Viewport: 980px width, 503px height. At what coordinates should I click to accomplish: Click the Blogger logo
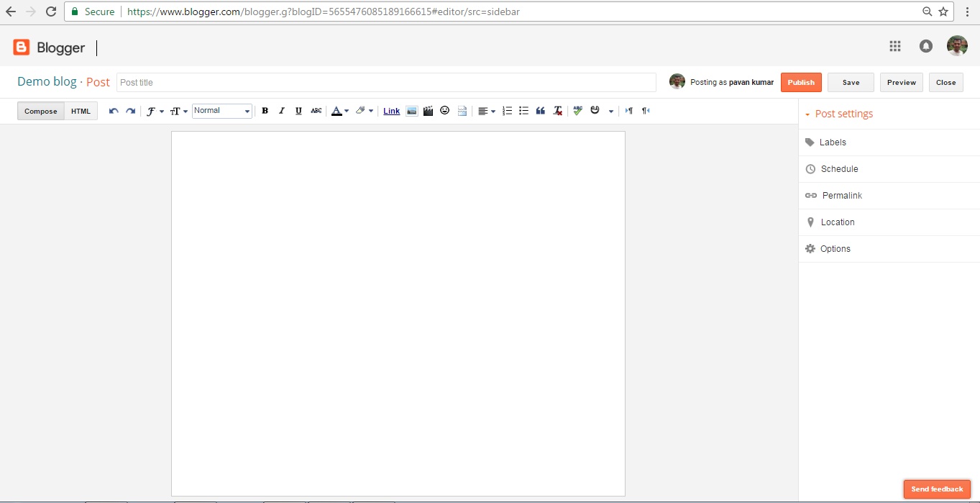coord(49,47)
